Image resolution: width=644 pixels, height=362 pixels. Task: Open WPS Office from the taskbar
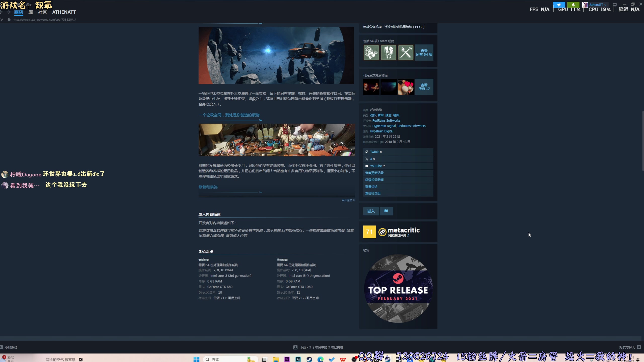coord(343,359)
